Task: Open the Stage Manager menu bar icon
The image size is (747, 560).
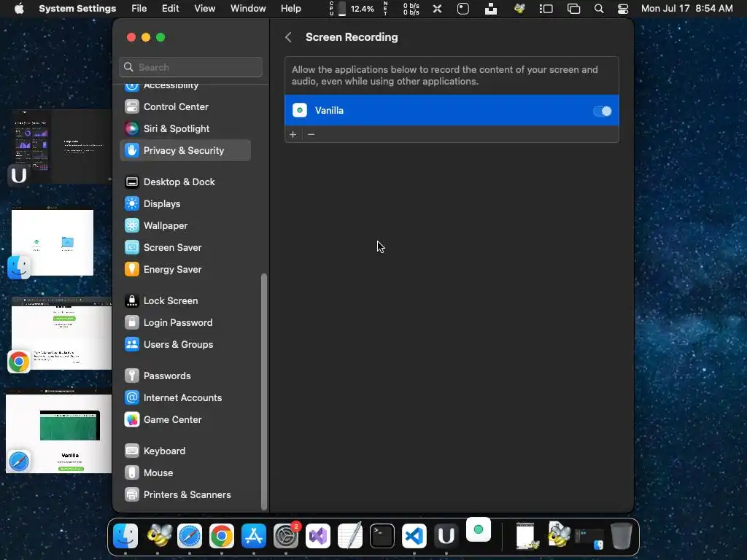Action: point(546,9)
